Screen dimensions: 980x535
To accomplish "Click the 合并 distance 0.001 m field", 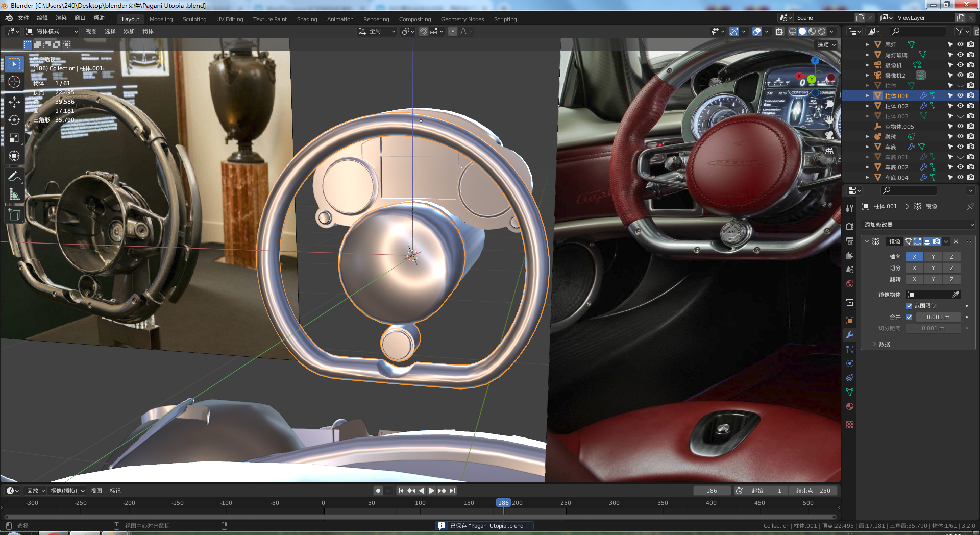I will pos(938,317).
